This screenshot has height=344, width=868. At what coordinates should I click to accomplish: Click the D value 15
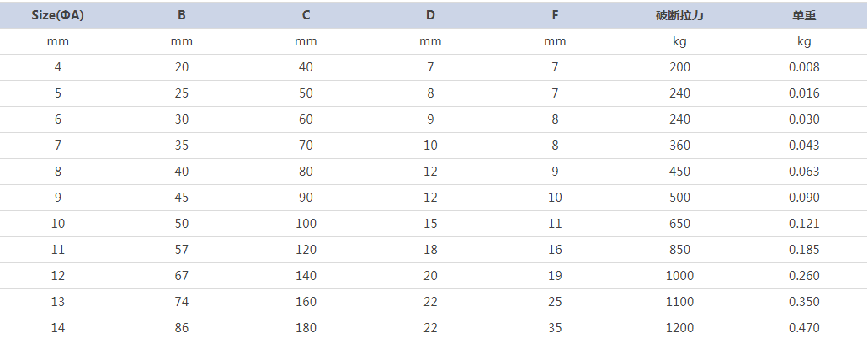click(x=430, y=224)
